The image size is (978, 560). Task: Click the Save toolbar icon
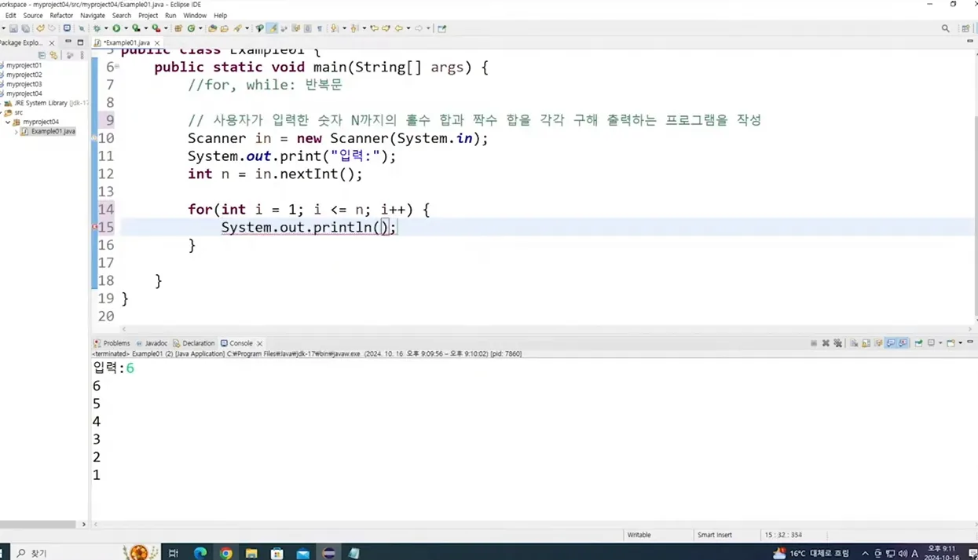coord(13,28)
